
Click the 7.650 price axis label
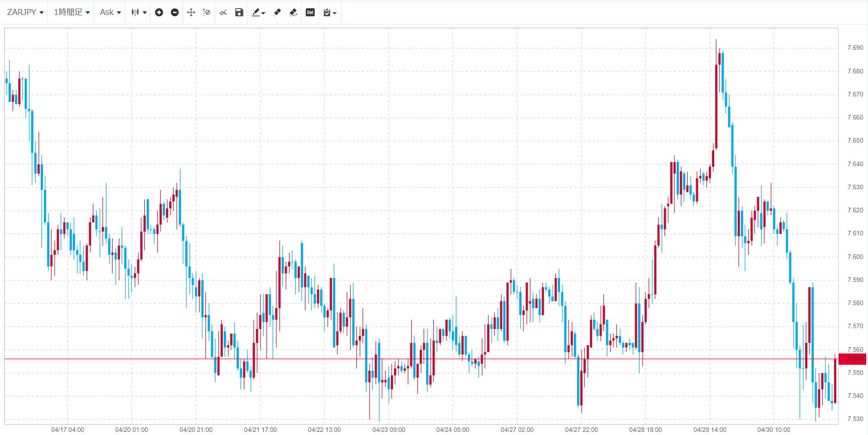click(855, 140)
